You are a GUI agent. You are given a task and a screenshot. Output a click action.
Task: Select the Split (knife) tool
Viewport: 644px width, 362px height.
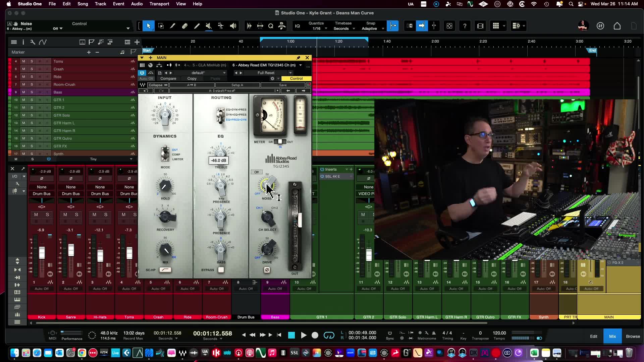[x=173, y=26]
